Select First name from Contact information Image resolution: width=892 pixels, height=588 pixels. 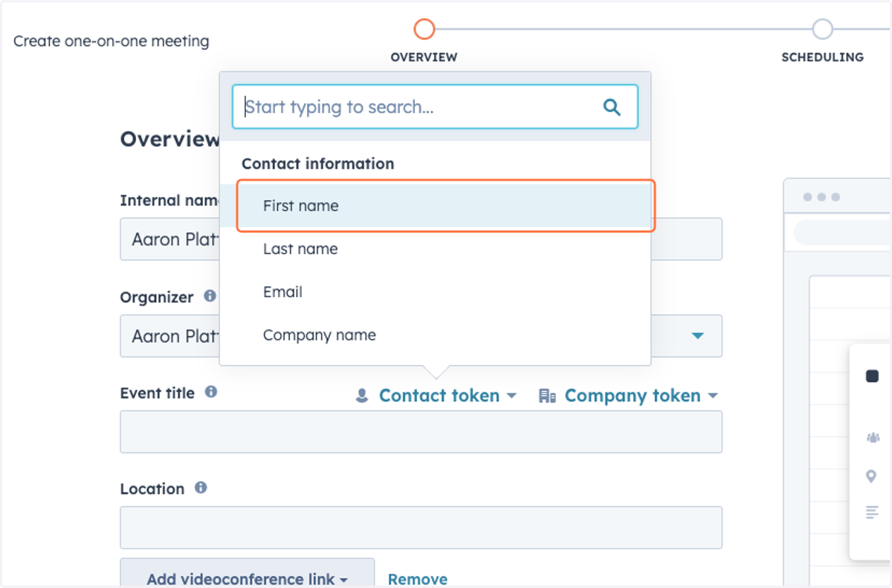pyautogui.click(x=446, y=206)
